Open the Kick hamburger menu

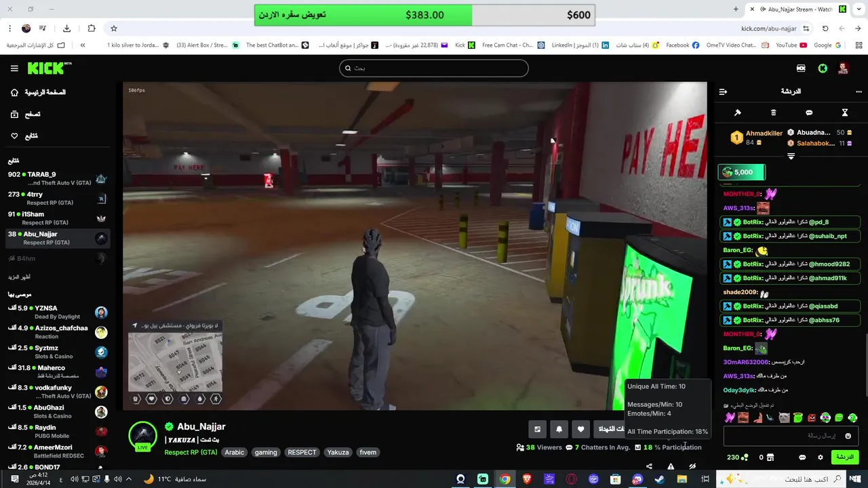click(14, 68)
